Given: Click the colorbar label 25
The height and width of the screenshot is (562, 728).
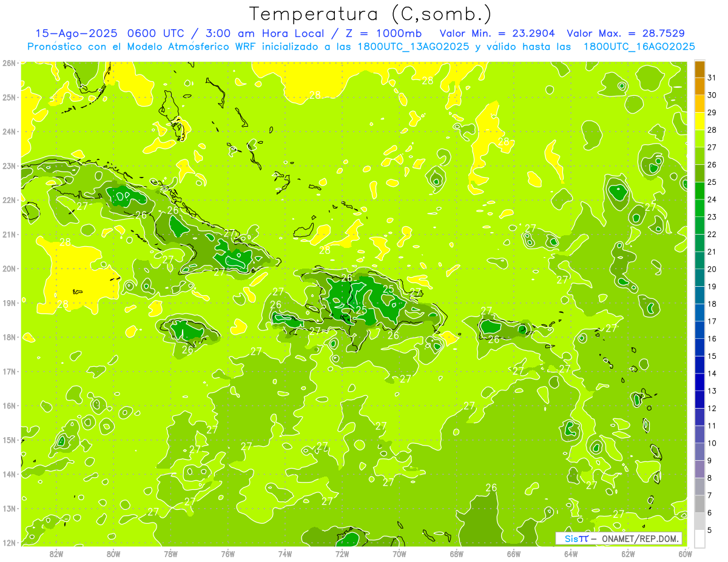Looking at the screenshot, I should (x=712, y=182).
